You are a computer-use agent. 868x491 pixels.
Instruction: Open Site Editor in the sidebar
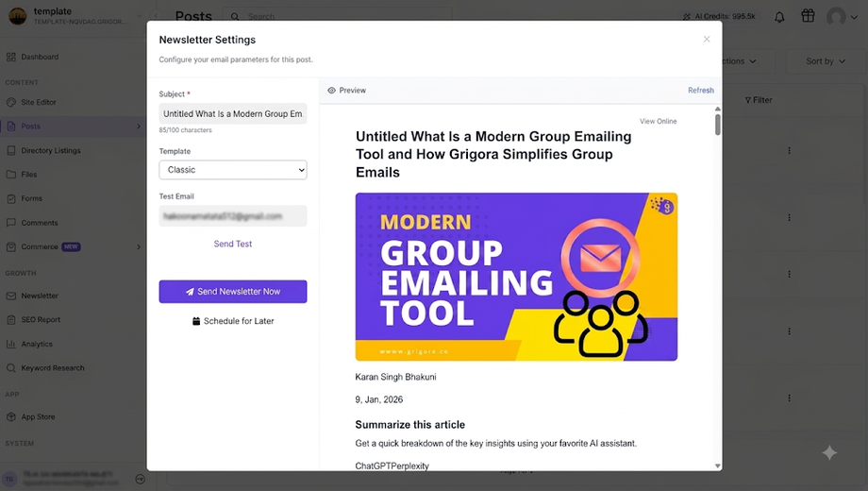[39, 102]
